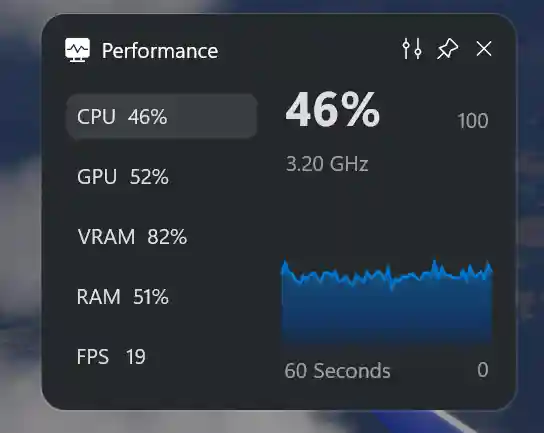Select the CPU 46% metric

(x=162, y=117)
